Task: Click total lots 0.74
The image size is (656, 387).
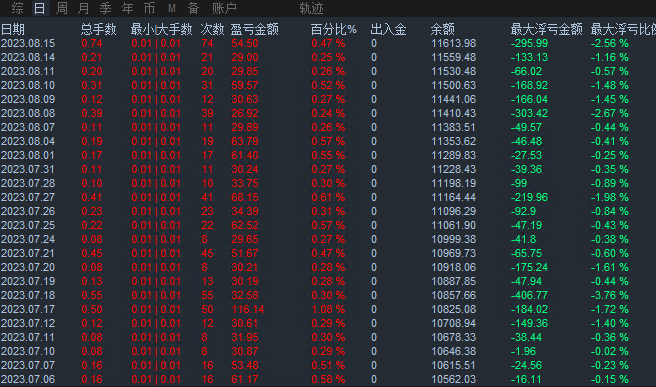Action: (92, 44)
